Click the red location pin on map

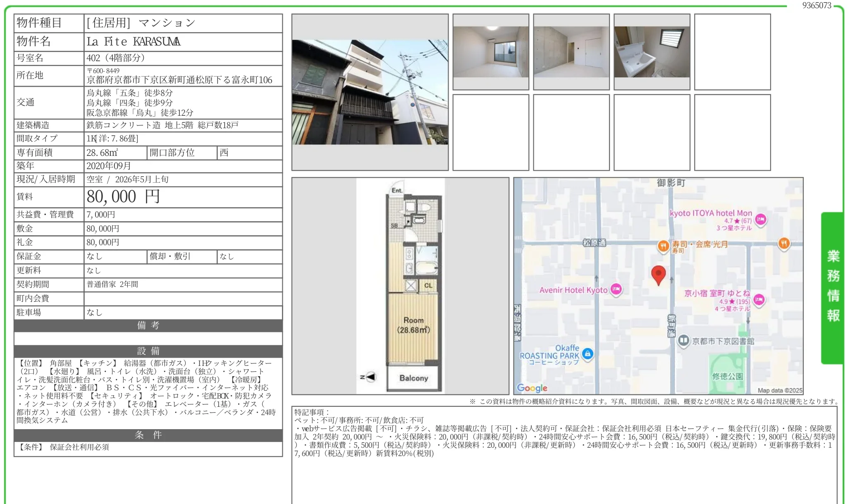click(658, 275)
